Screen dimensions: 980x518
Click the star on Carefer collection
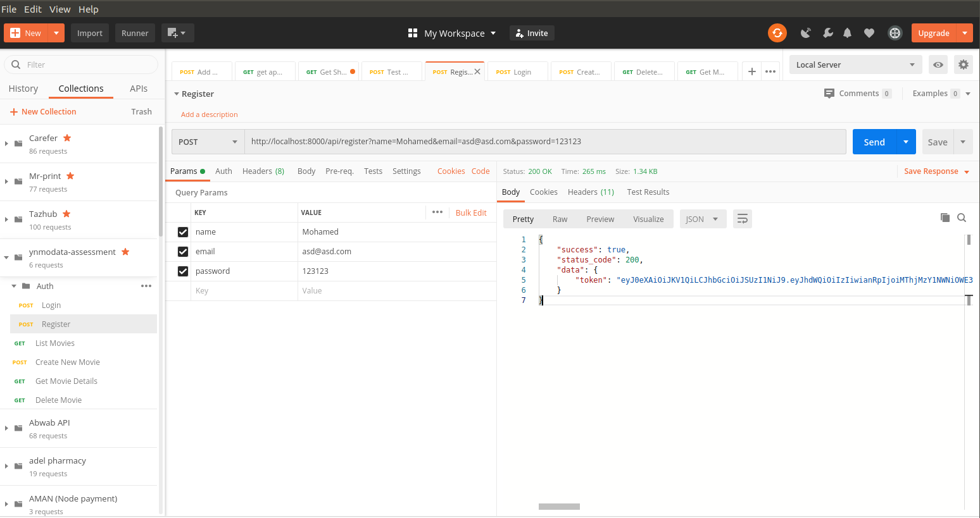tap(67, 138)
